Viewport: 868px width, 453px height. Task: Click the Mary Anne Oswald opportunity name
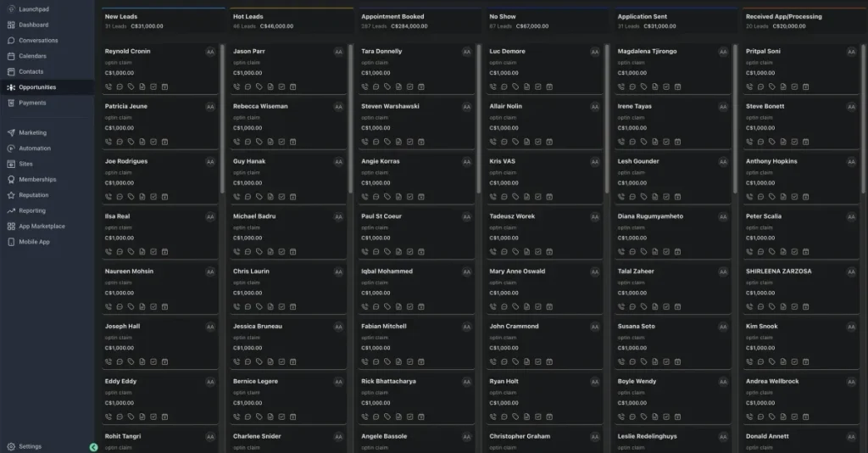pyautogui.click(x=517, y=271)
